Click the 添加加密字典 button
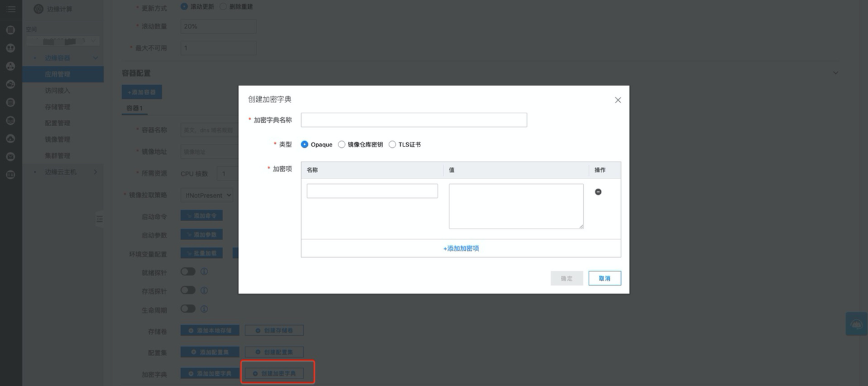 click(x=210, y=374)
